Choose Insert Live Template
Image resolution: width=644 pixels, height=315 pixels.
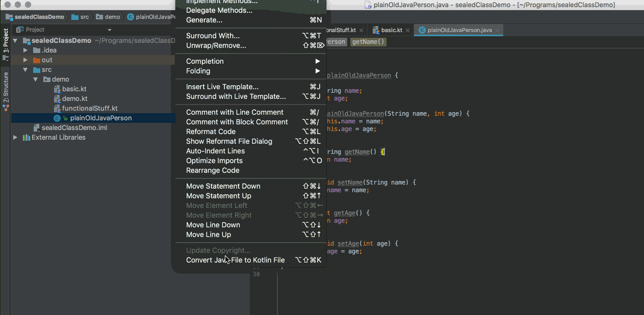click(x=250, y=87)
